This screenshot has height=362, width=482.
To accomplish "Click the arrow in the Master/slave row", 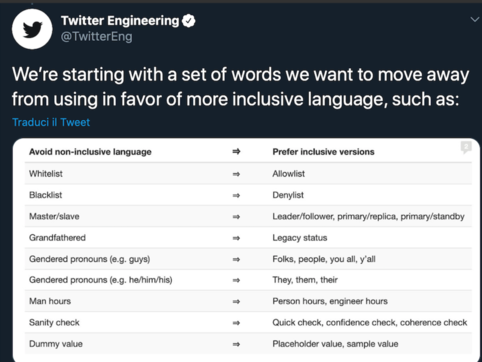I will point(236,217).
